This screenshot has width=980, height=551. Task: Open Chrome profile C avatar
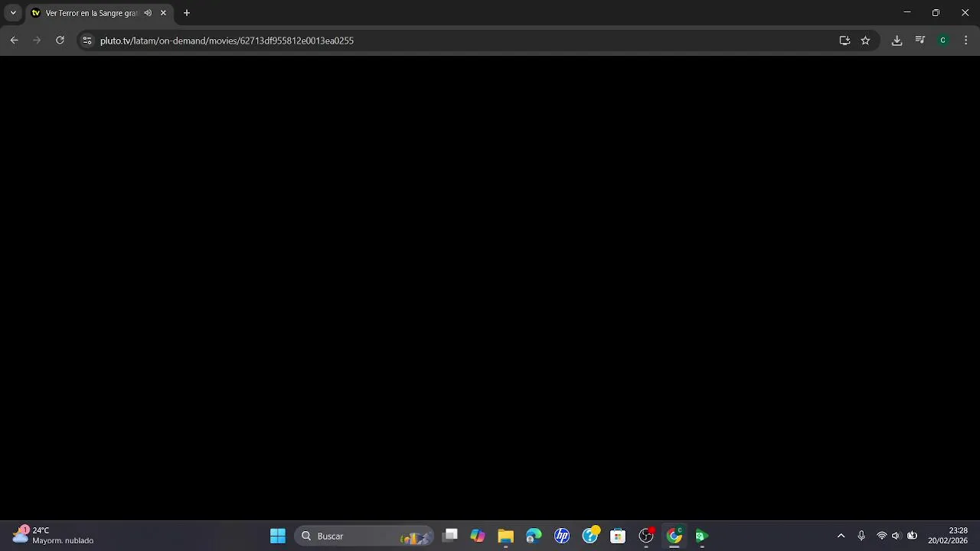(943, 41)
